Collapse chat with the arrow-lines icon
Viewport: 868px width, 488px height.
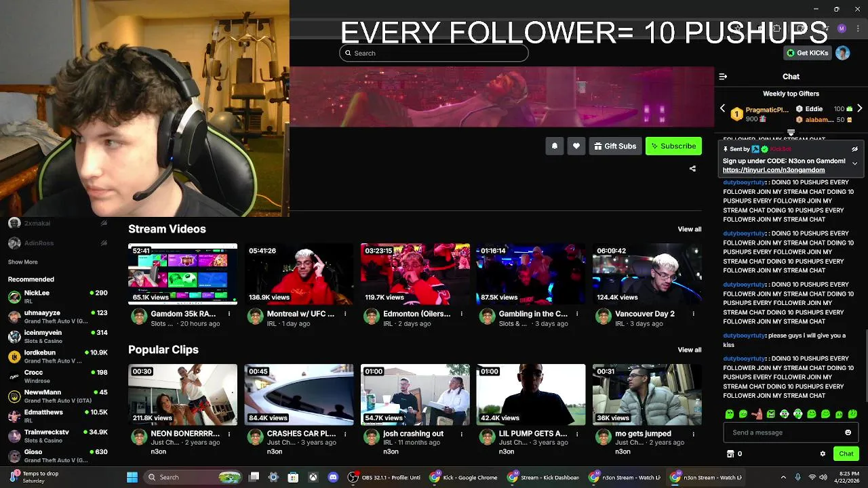(x=723, y=77)
